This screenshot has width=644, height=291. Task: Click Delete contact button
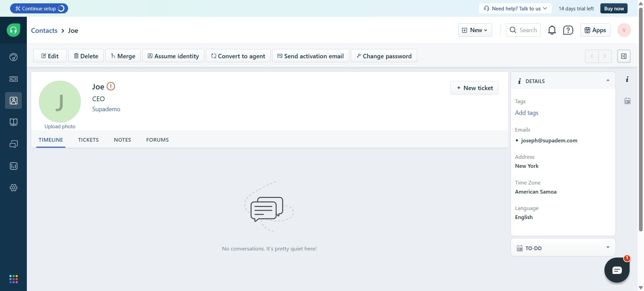coord(86,56)
